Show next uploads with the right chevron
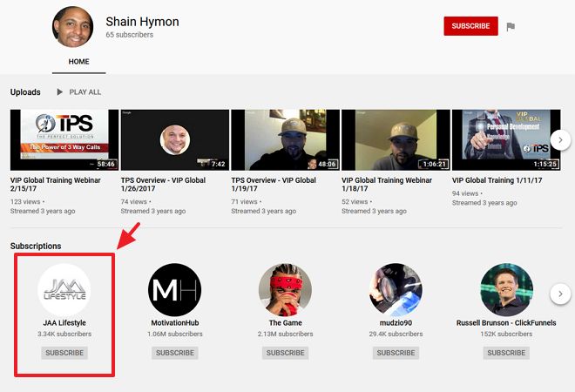 [x=560, y=139]
